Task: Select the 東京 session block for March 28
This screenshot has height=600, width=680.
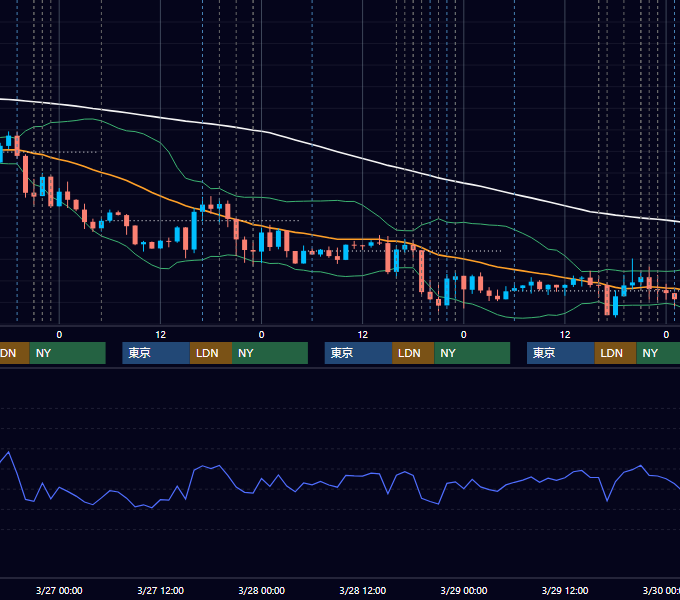Action: click(359, 353)
